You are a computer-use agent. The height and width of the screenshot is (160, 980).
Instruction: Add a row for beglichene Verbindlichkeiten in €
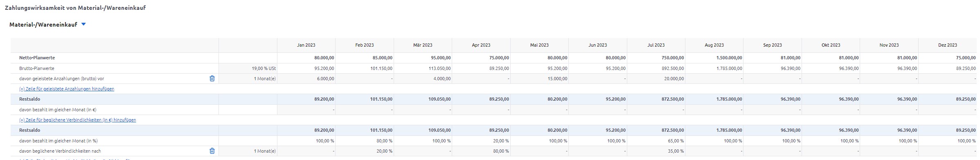78,120
